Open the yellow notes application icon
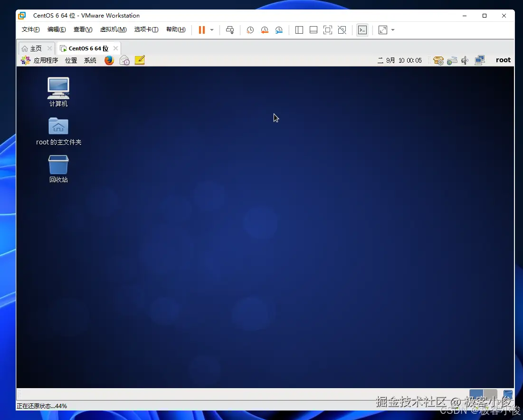523x420 pixels. 140,60
